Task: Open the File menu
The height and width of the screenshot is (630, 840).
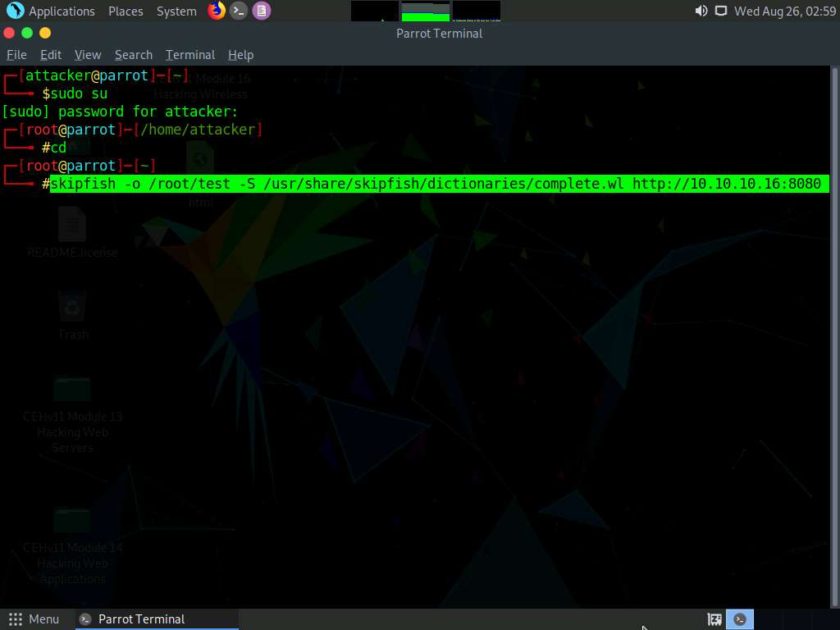Action: [16, 55]
